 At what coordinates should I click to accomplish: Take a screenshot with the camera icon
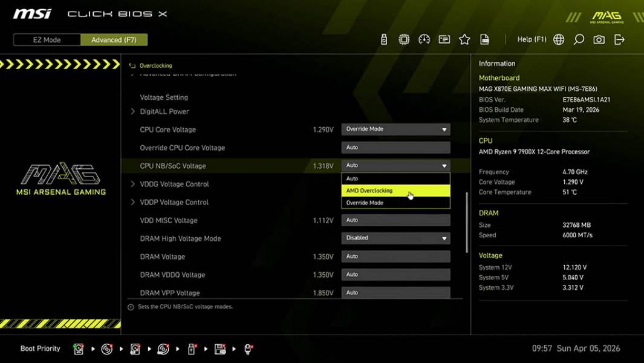(x=598, y=39)
